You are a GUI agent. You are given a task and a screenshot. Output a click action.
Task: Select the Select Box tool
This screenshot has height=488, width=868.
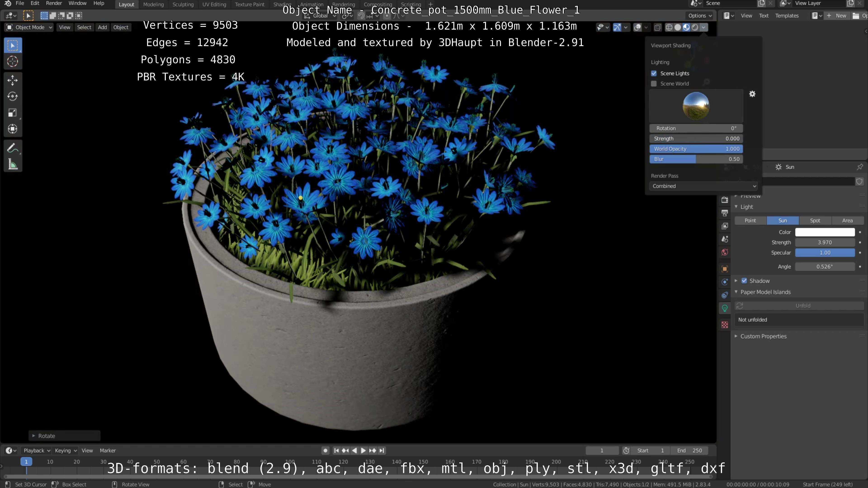(x=13, y=45)
